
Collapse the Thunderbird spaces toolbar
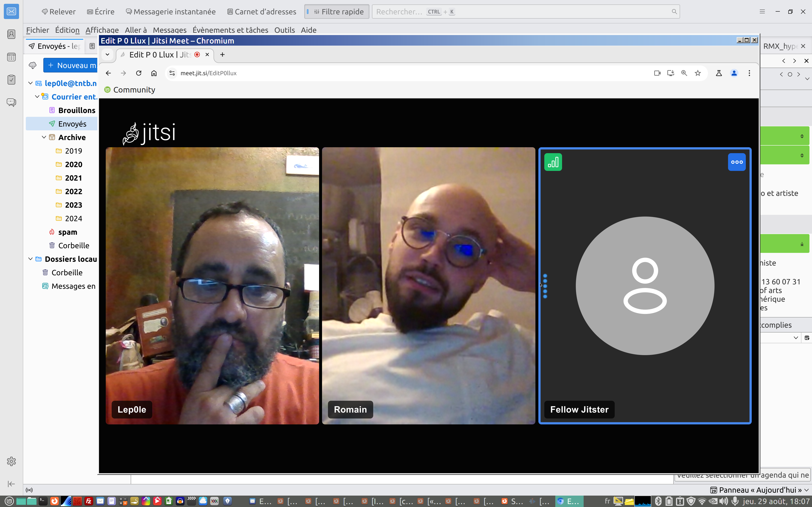click(11, 484)
